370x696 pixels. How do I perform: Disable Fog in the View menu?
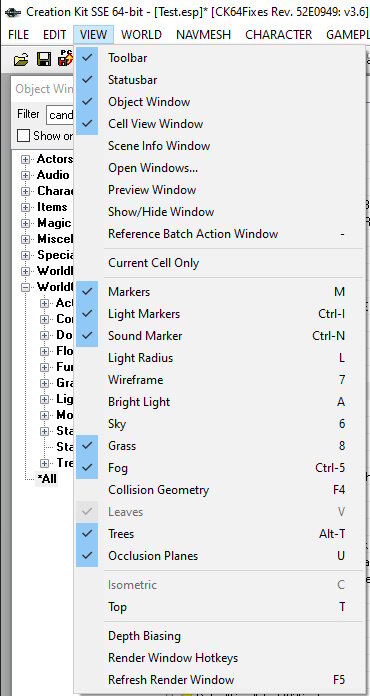tap(220, 468)
